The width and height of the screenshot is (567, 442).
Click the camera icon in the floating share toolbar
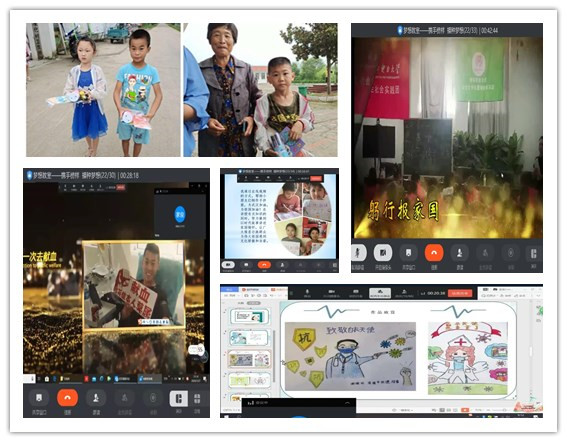[x=331, y=292]
